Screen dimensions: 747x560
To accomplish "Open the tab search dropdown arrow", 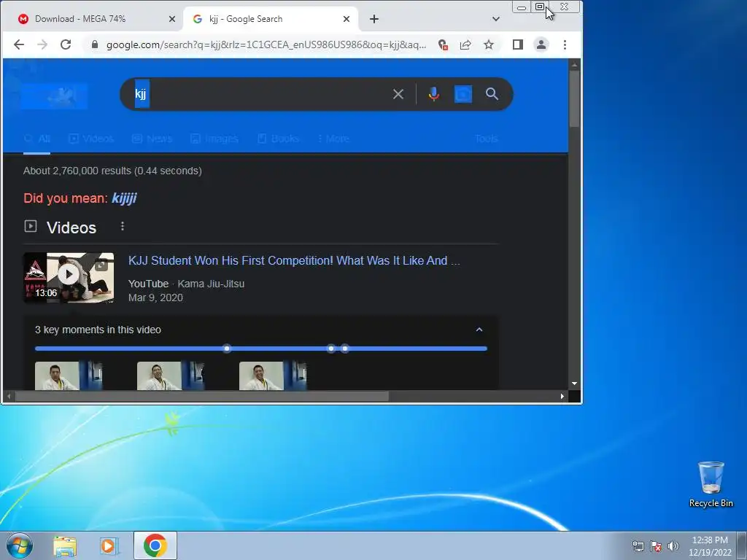I will pos(496,19).
